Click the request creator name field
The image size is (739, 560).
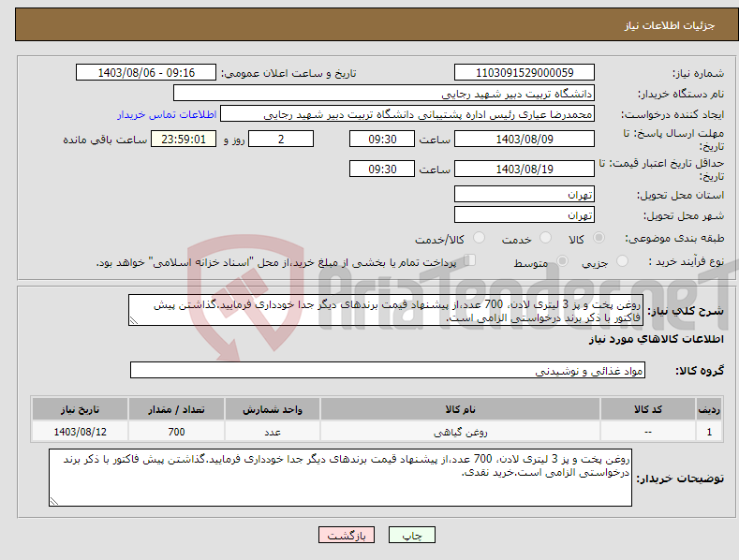point(407,114)
